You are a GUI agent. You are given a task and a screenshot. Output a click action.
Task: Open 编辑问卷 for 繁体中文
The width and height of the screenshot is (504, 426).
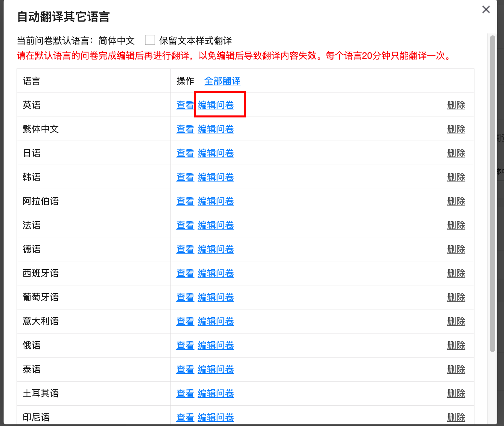(x=216, y=129)
